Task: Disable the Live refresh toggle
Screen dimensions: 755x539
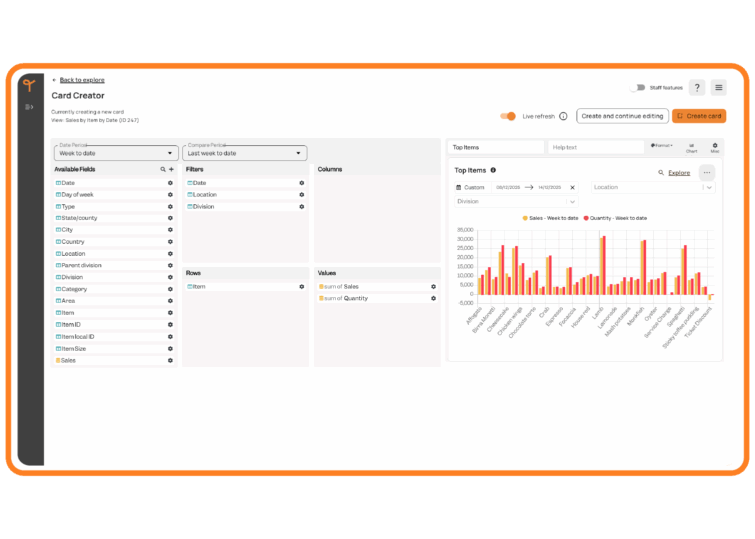Action: 508,116
